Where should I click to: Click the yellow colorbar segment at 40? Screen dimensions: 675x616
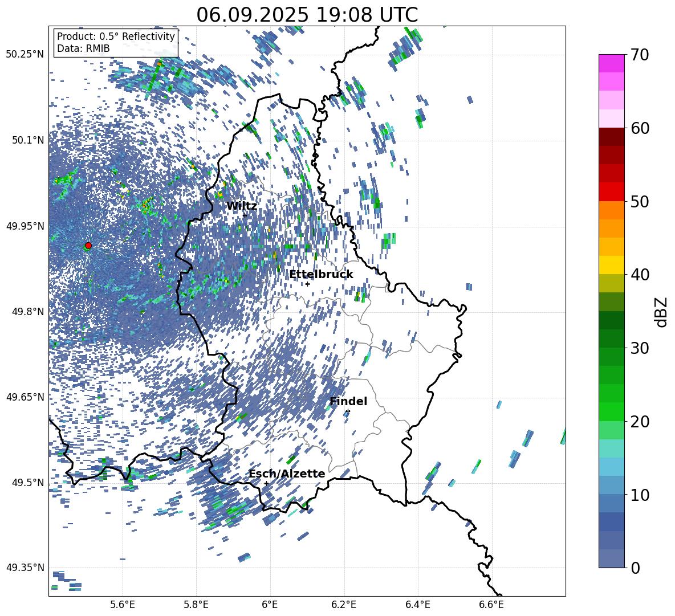coord(611,265)
